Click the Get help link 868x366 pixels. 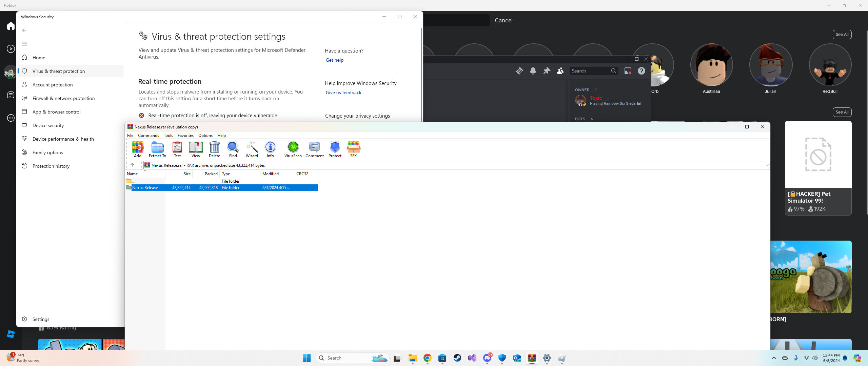click(334, 60)
